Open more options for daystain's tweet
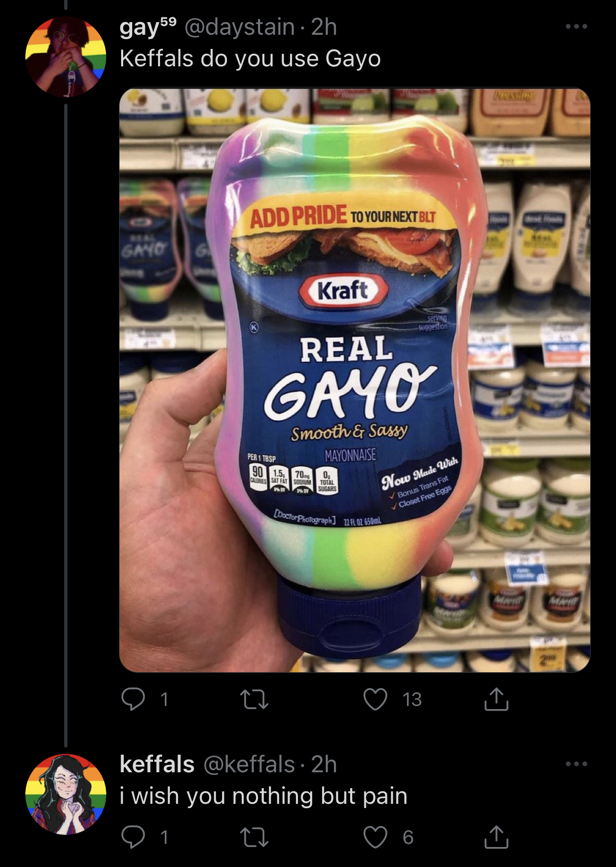The width and height of the screenshot is (616, 867). (x=577, y=26)
